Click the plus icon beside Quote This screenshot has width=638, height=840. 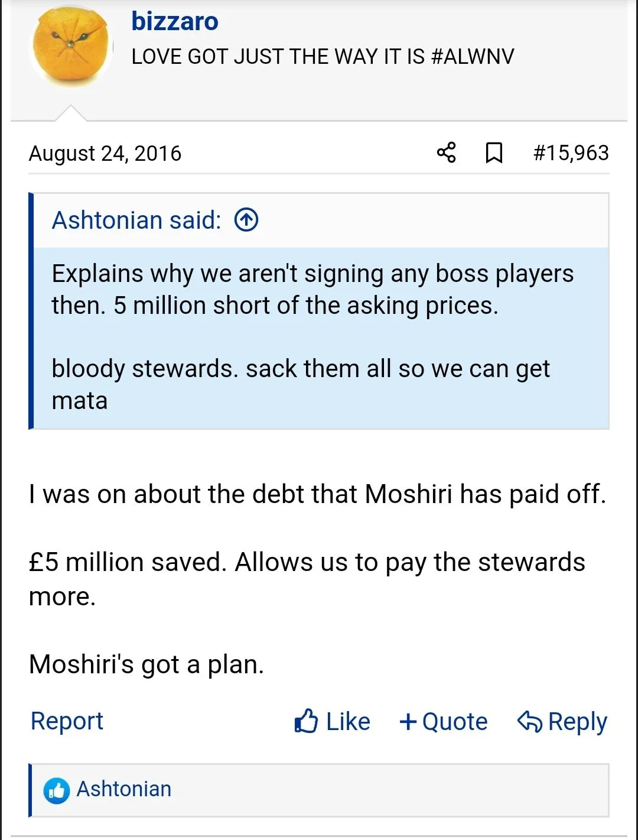pos(408,721)
